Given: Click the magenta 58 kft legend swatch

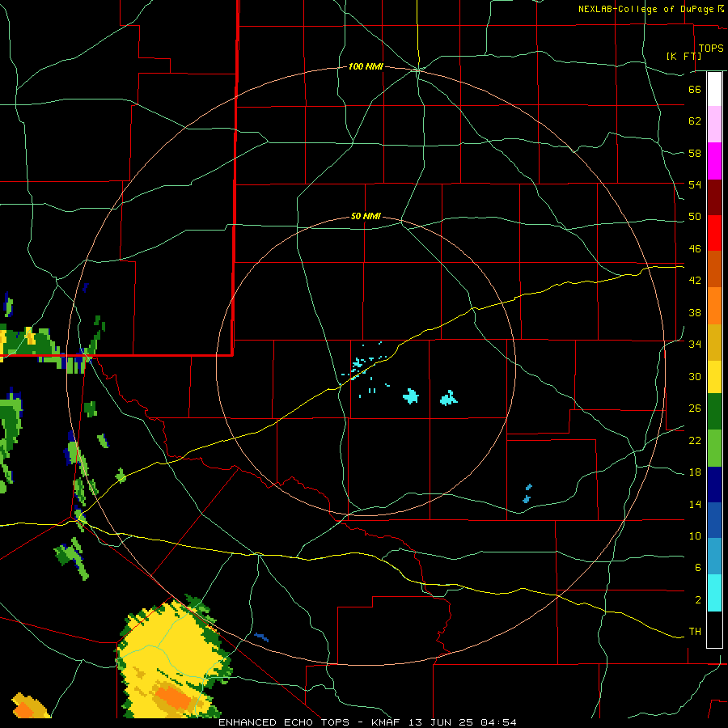Looking at the screenshot, I should [714, 161].
